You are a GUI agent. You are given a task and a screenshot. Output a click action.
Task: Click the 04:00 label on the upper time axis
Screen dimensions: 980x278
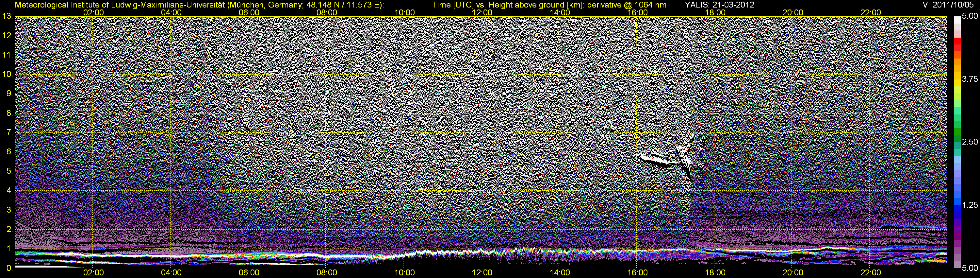(x=171, y=12)
